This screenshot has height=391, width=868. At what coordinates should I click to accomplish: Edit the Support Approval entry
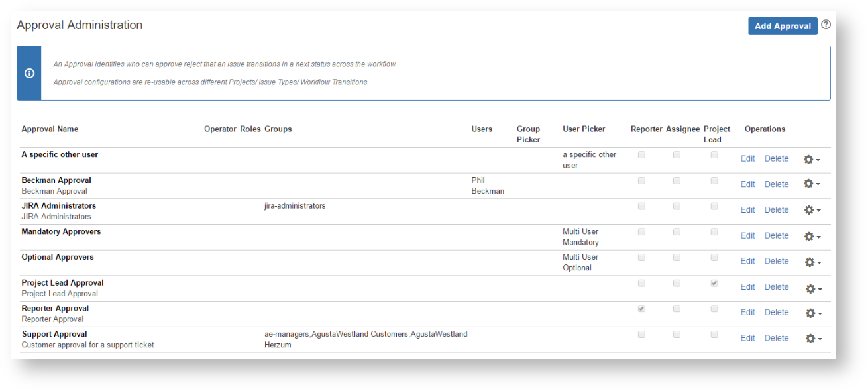[747, 338]
